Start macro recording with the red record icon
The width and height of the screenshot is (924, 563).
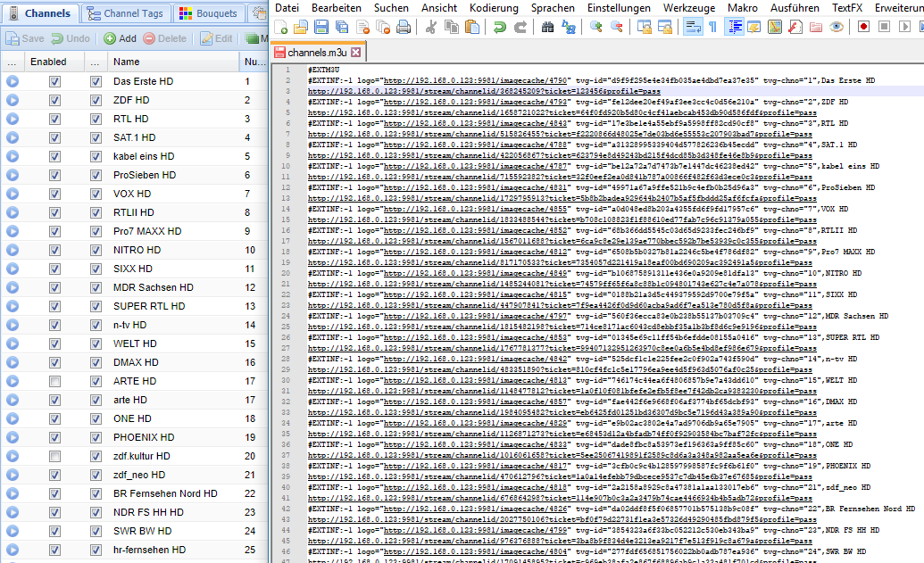point(864,27)
